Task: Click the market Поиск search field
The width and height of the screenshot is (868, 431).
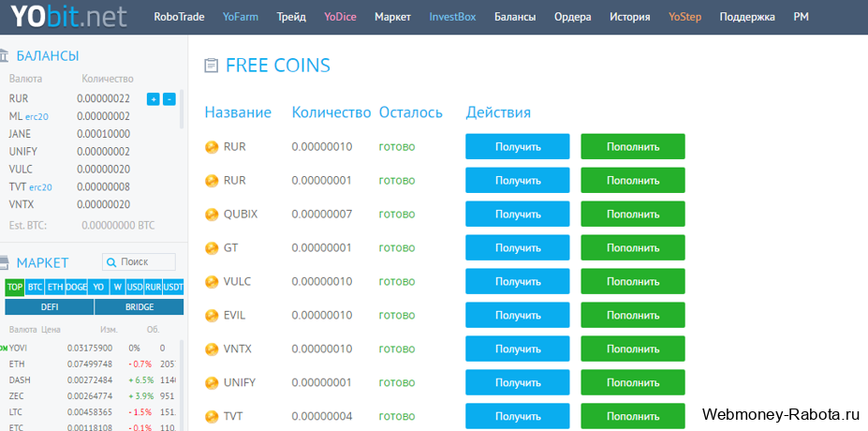Action: (139, 262)
